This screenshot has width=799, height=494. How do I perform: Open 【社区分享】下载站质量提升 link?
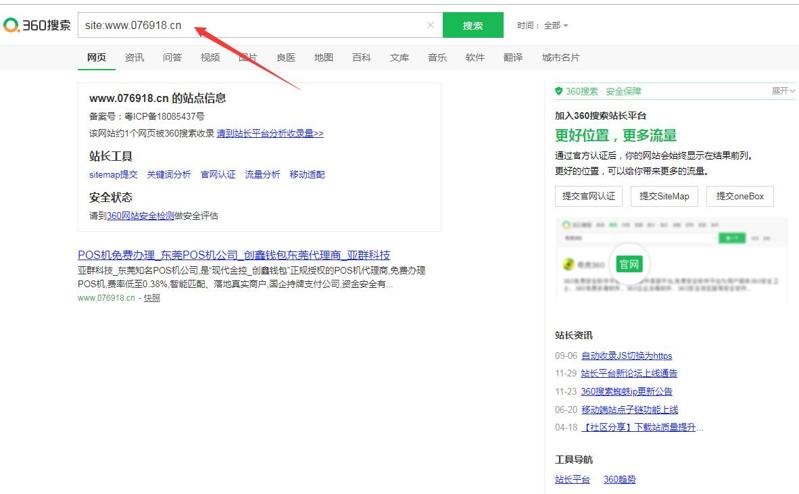click(642, 427)
